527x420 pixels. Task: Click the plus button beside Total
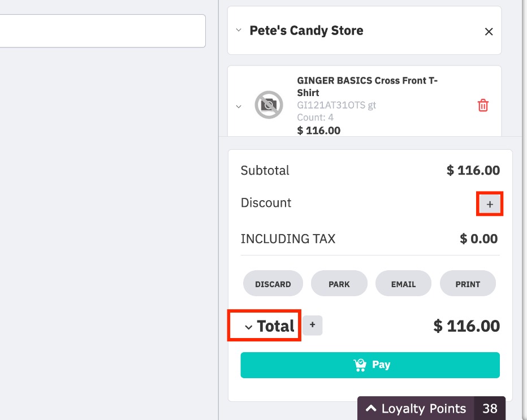click(312, 325)
